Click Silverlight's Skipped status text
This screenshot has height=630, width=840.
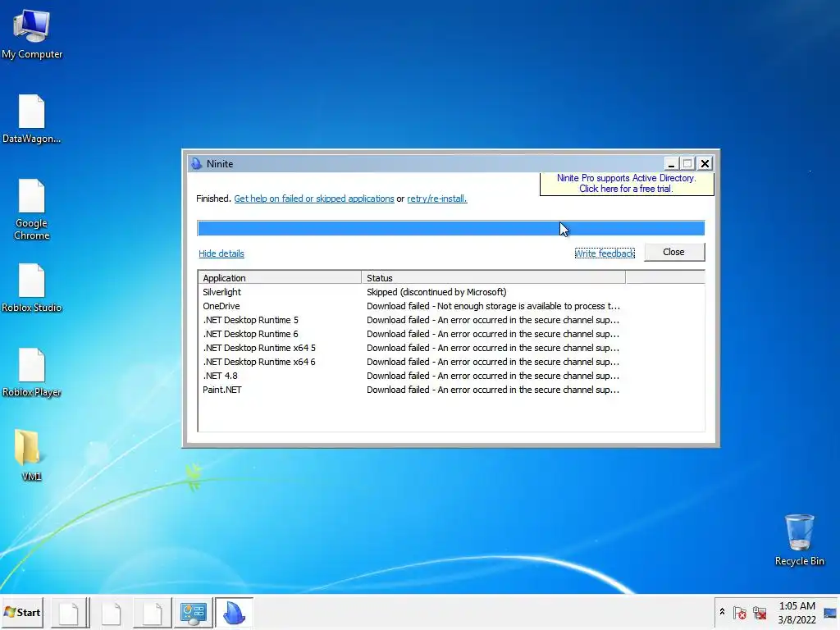click(x=436, y=292)
